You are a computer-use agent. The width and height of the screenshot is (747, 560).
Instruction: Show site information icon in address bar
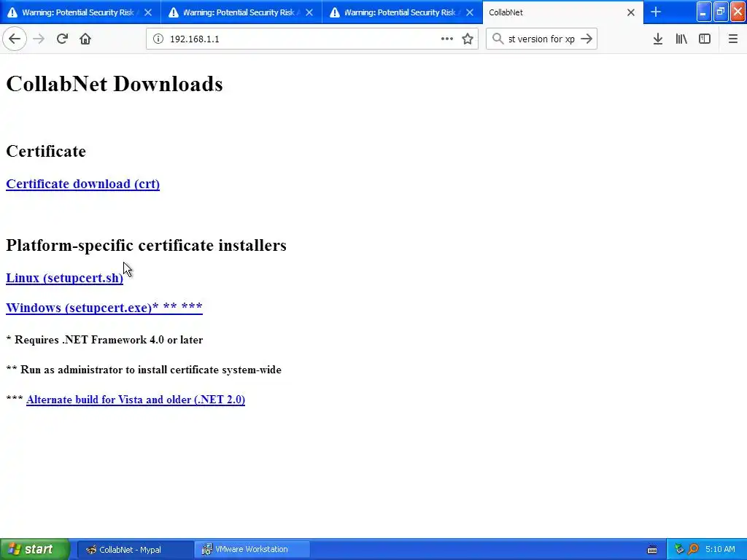pyautogui.click(x=158, y=39)
